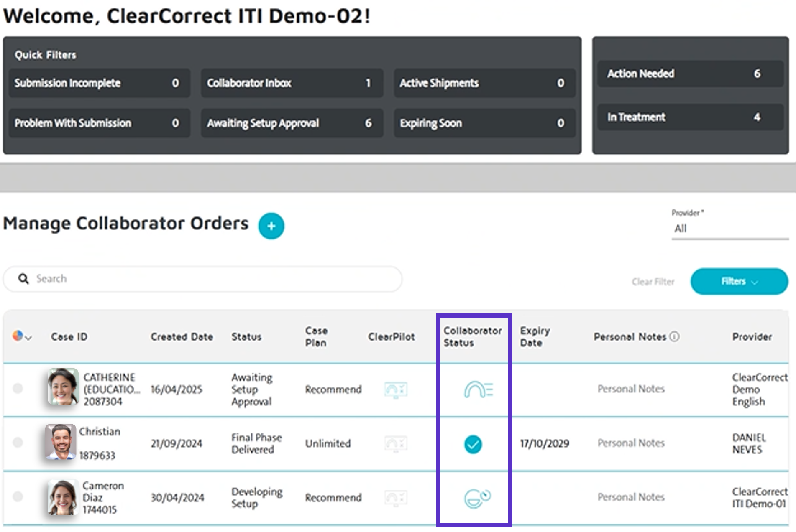Apply the Submission Incomplete quick filter
The height and width of the screenshot is (532, 796).
tap(100, 83)
